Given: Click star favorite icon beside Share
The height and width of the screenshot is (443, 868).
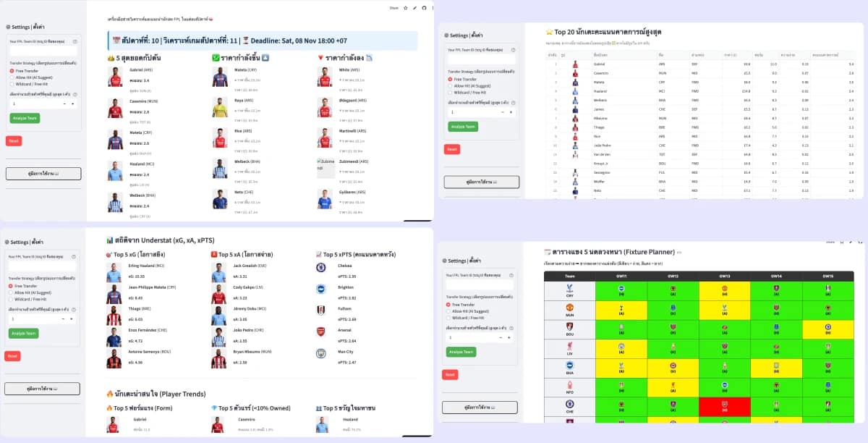Looking at the screenshot, I should (x=405, y=8).
